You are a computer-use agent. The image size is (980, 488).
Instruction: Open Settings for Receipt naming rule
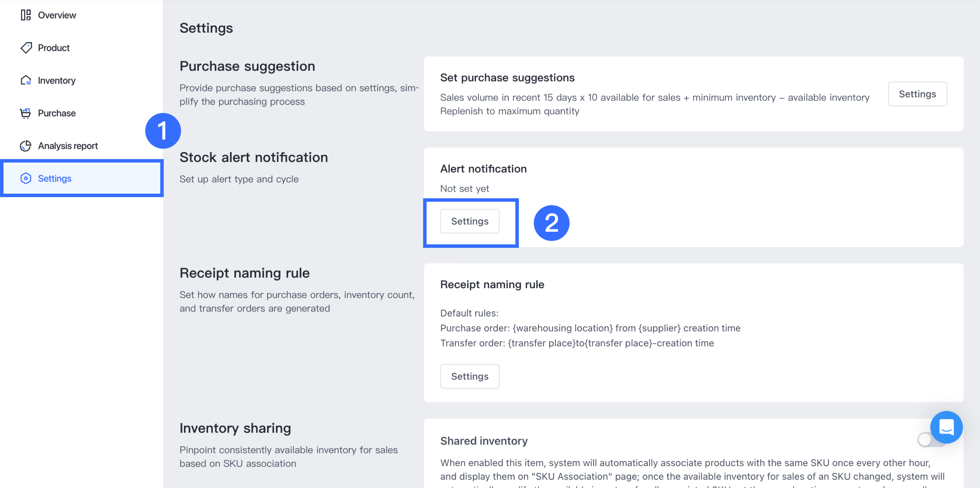[470, 376]
